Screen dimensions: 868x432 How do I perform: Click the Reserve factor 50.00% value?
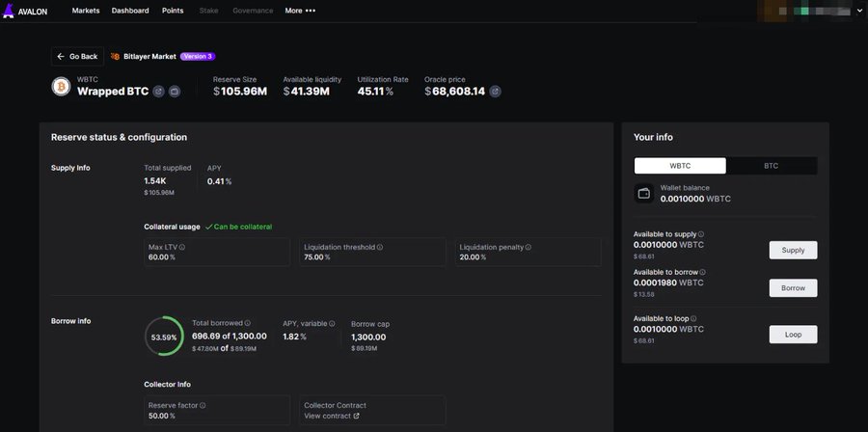(x=162, y=416)
